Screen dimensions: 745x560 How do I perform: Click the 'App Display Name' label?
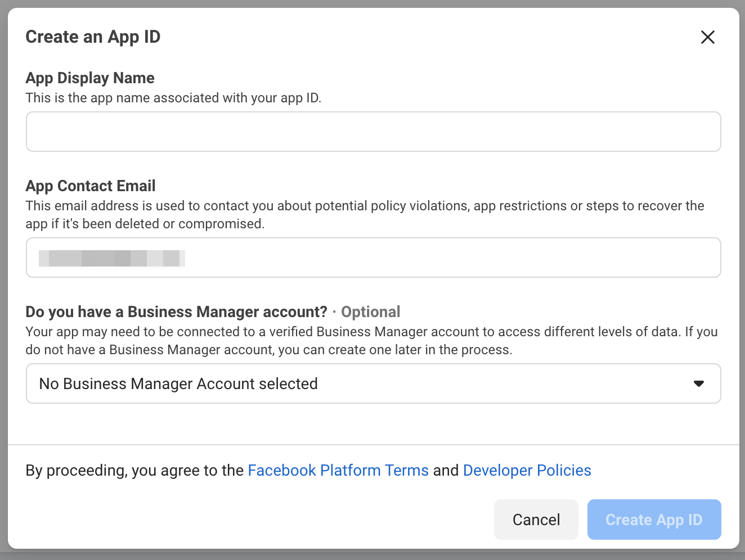click(x=90, y=78)
